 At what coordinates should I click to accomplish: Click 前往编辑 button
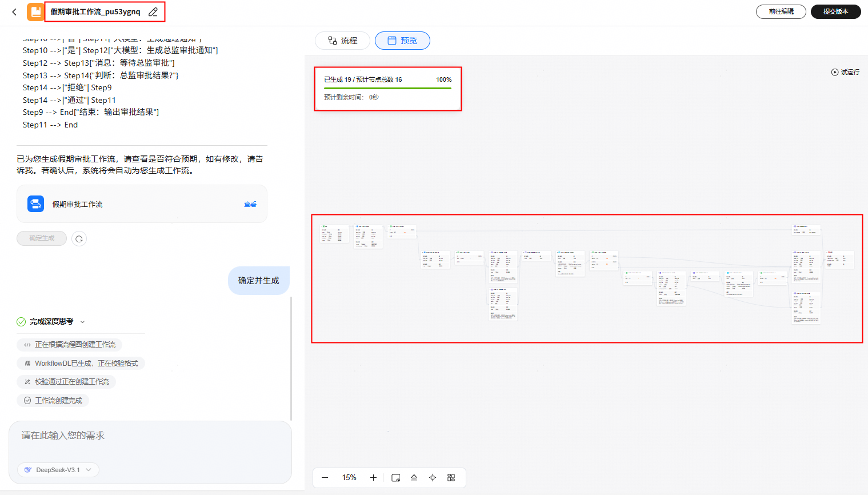781,11
